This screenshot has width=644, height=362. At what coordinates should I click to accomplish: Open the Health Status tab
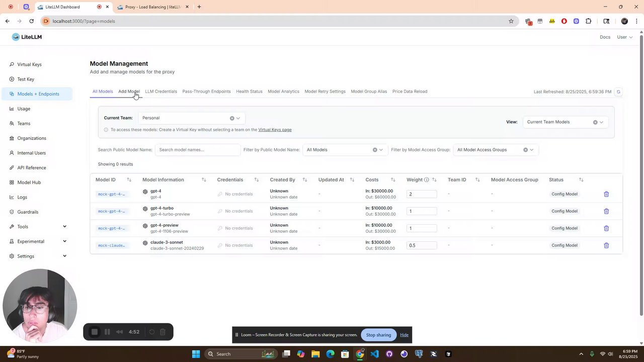pyautogui.click(x=249, y=92)
